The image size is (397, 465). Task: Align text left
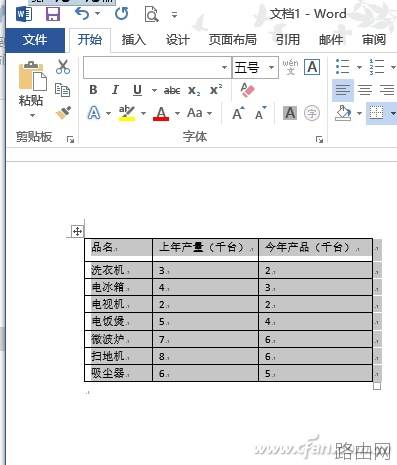343,90
